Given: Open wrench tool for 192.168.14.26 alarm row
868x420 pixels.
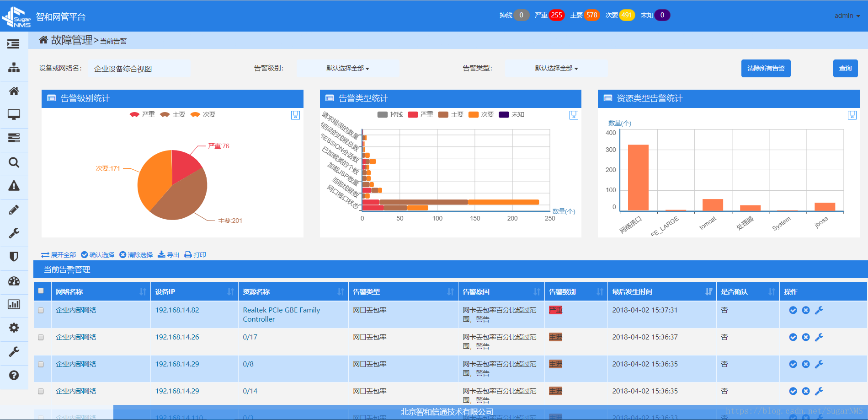Looking at the screenshot, I should pyautogui.click(x=819, y=337).
